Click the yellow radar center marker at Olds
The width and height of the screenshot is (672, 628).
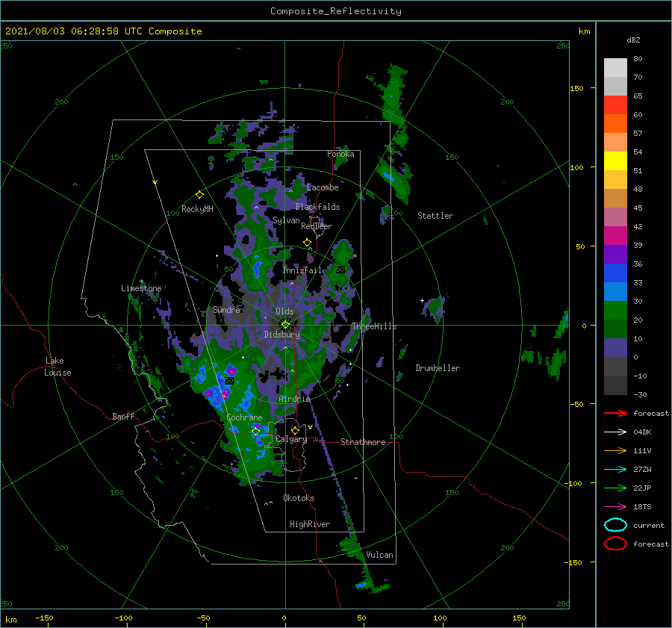285,325
